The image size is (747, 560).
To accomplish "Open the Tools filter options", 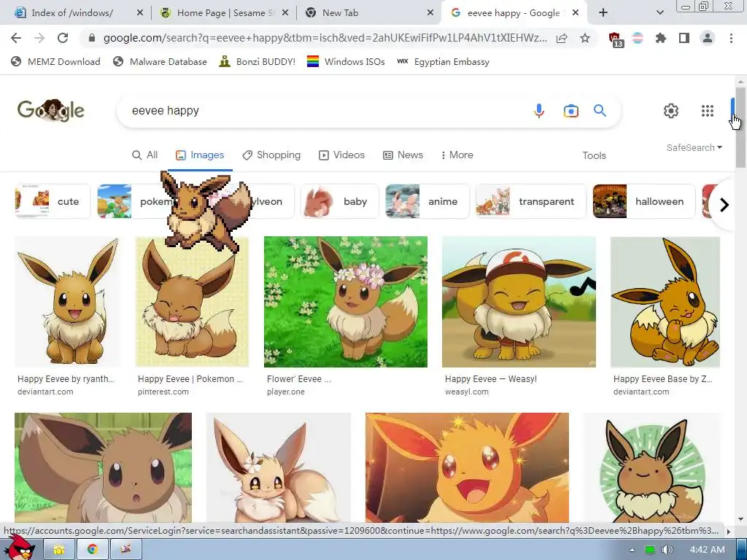I will (594, 156).
